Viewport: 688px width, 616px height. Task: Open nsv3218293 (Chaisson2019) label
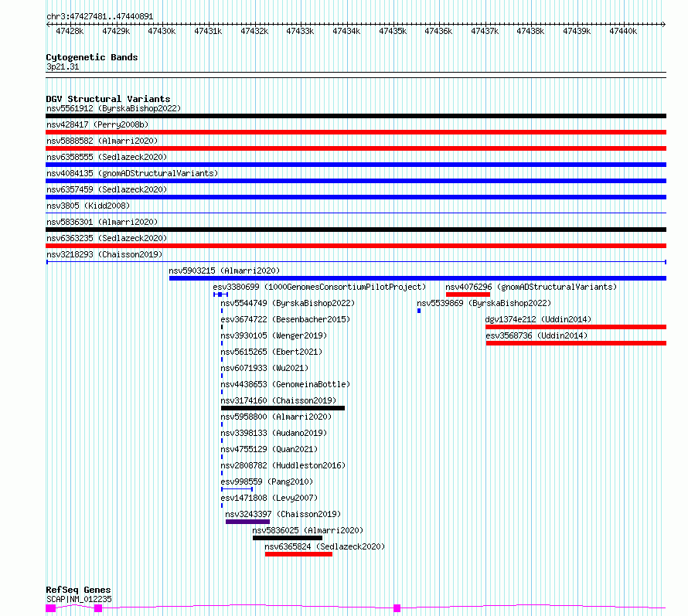(x=104, y=254)
